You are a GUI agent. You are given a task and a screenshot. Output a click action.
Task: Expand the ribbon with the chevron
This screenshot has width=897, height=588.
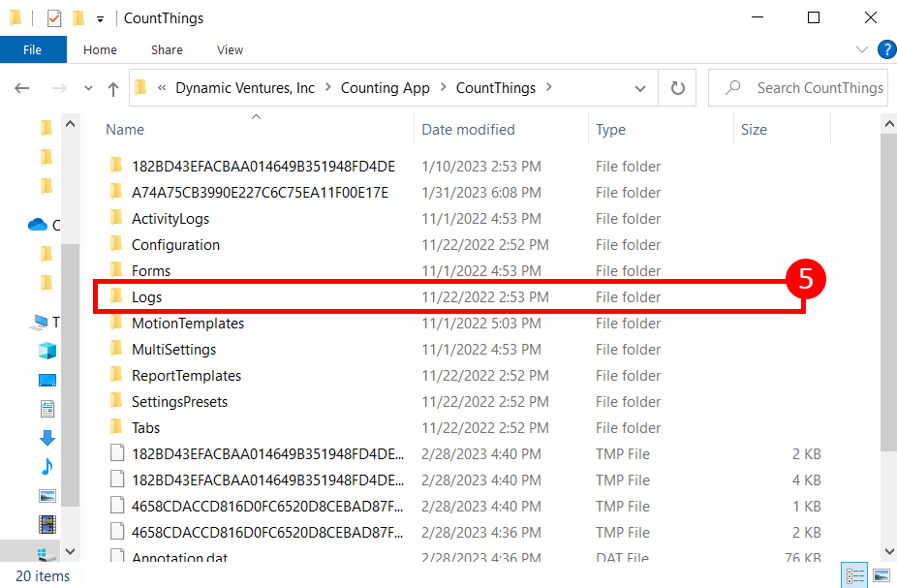point(862,49)
